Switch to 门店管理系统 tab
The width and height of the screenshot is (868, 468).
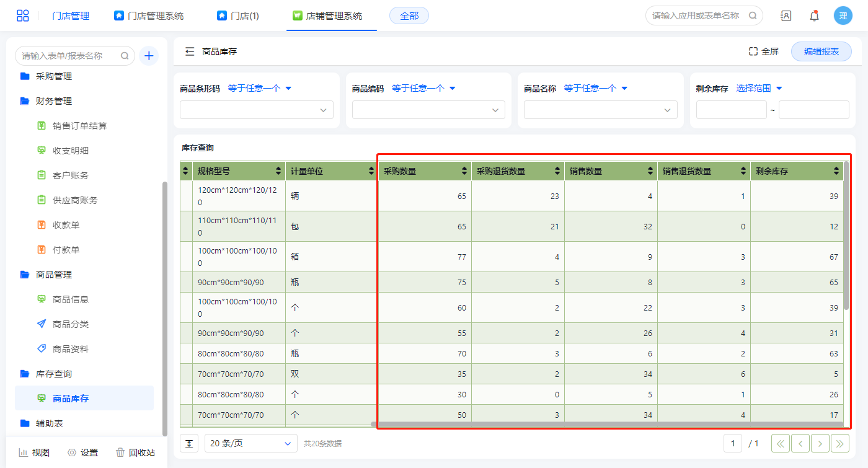tap(149, 16)
